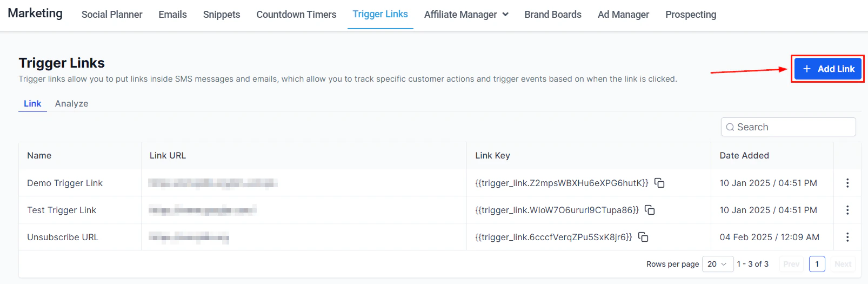Screen dimensions: 868x284
Task: Open the Ad Manager page
Action: coord(623,15)
